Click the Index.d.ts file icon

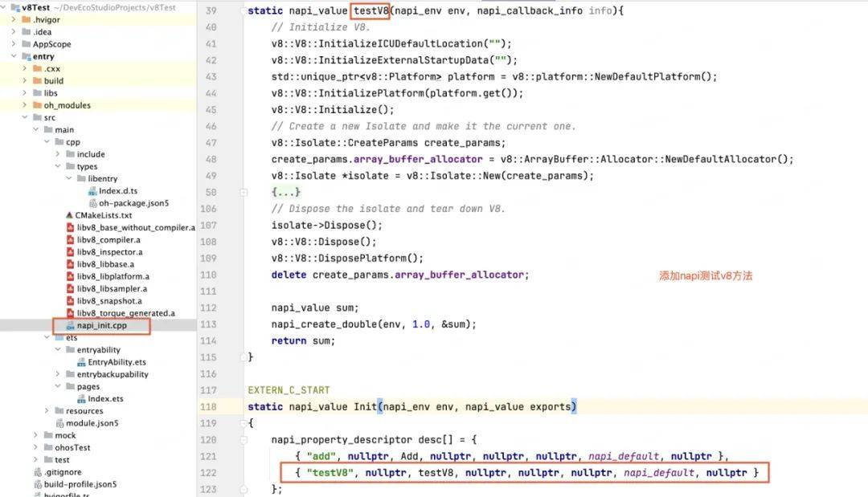point(92,191)
